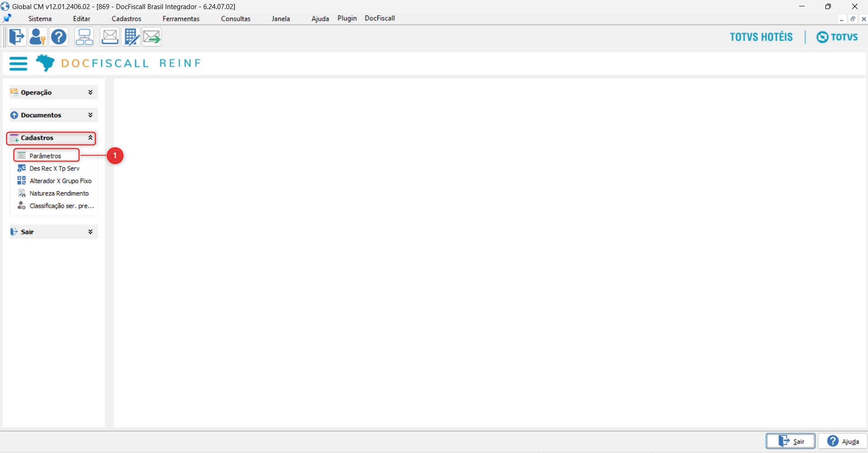The image size is (868, 453).
Task: Click the blue question mark toolbar icon
Action: pyautogui.click(x=59, y=37)
